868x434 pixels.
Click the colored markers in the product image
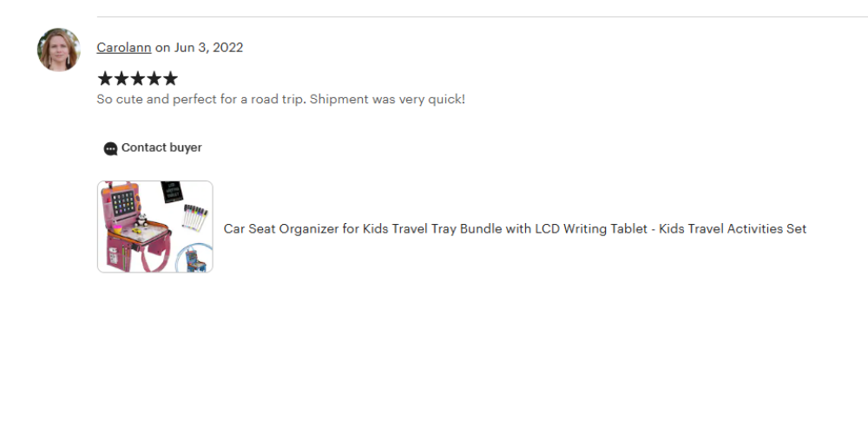[x=194, y=216]
